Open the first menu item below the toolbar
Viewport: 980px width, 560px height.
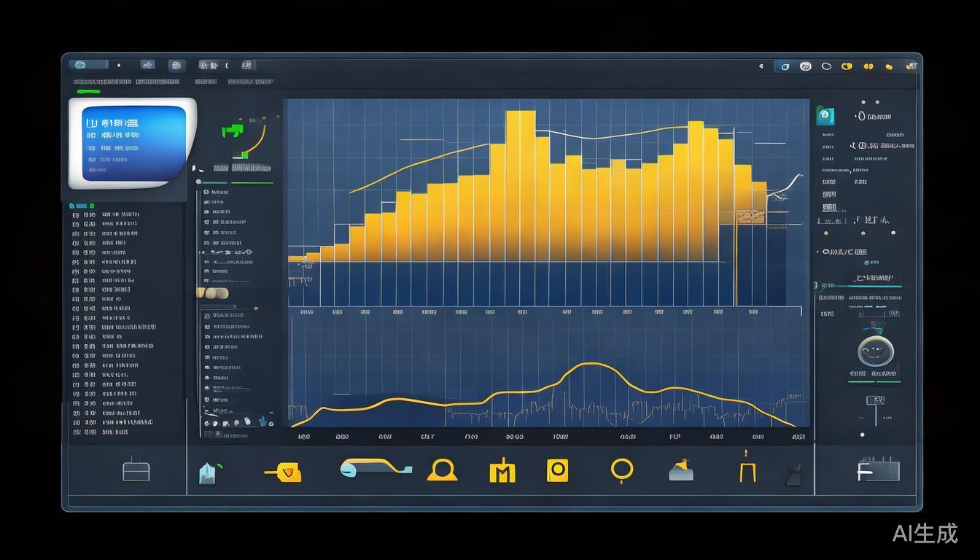pos(101,82)
